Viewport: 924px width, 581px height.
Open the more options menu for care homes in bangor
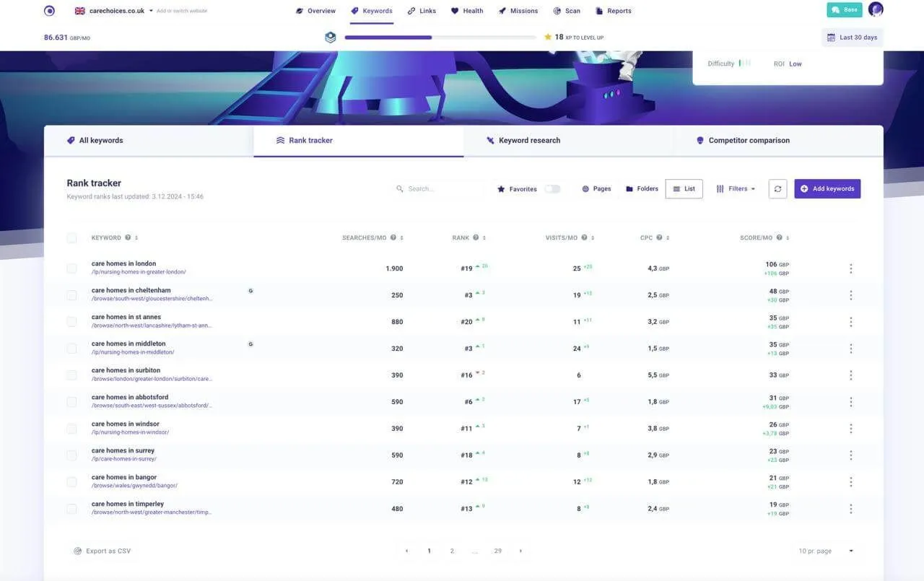pyautogui.click(x=850, y=482)
